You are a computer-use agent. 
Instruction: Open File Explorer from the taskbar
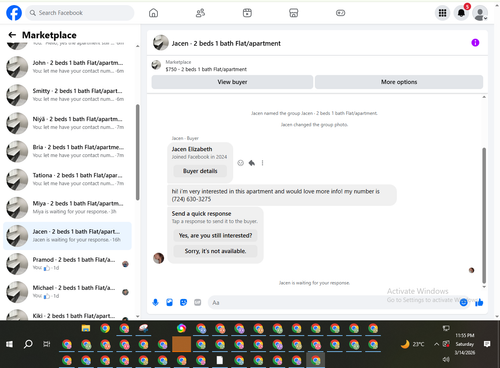coord(86,328)
